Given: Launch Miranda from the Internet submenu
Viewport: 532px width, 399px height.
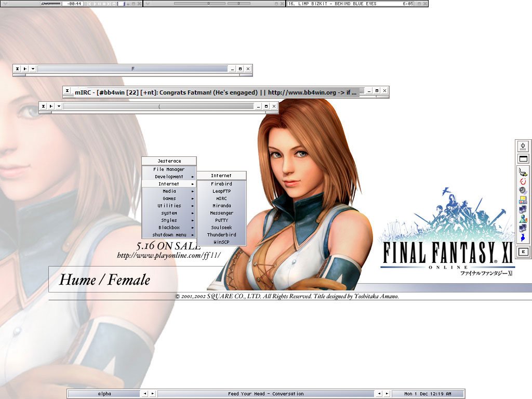Looking at the screenshot, I should click(221, 206).
